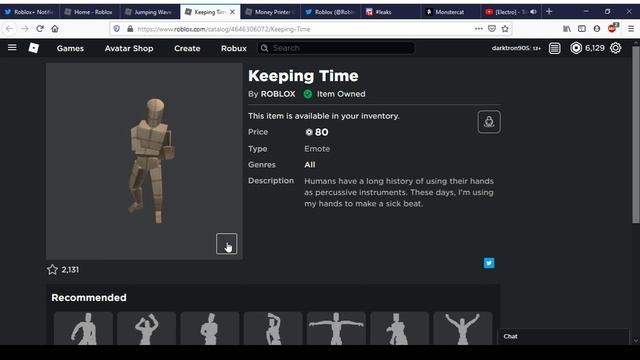Open fourth recommended emote thumbnail
This screenshot has width=640, height=360.
click(273, 329)
